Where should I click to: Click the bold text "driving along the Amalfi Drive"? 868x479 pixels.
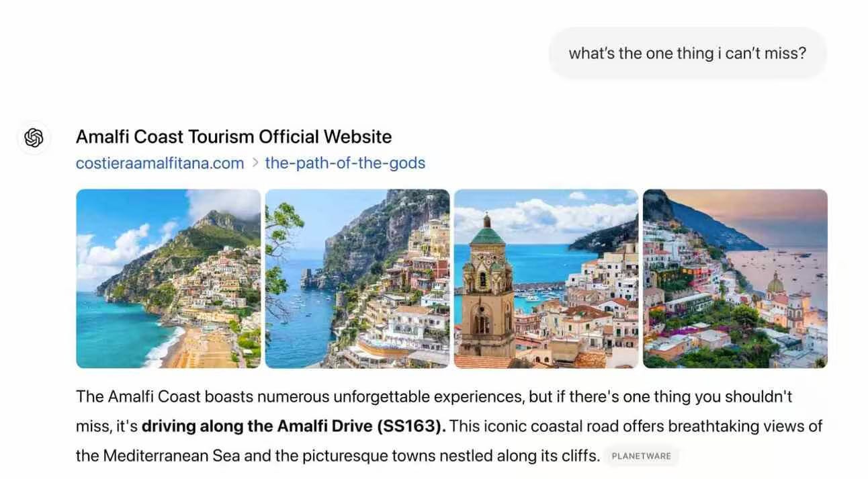click(x=257, y=427)
